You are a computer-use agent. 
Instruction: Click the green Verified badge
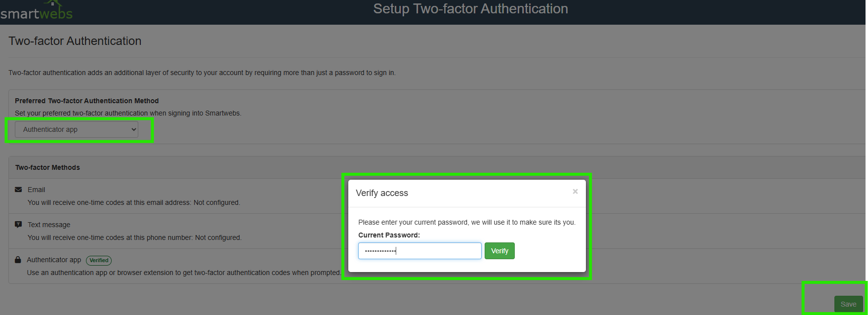[99, 260]
